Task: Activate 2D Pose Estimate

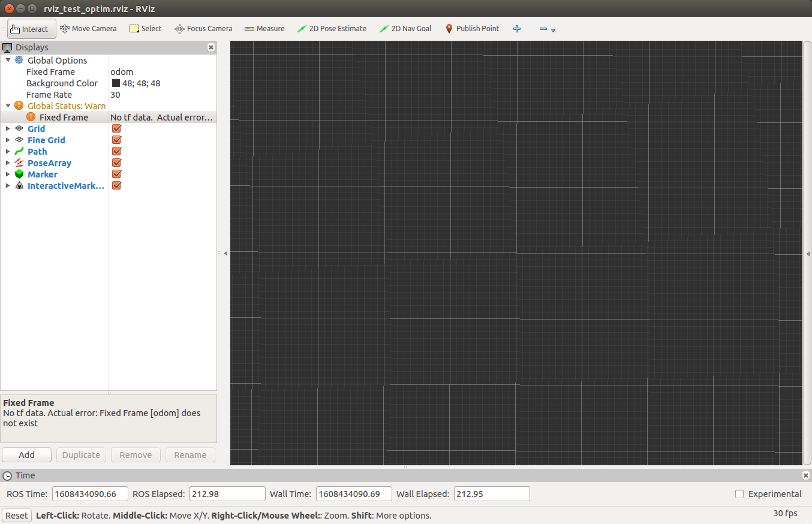Action: pyautogui.click(x=332, y=28)
